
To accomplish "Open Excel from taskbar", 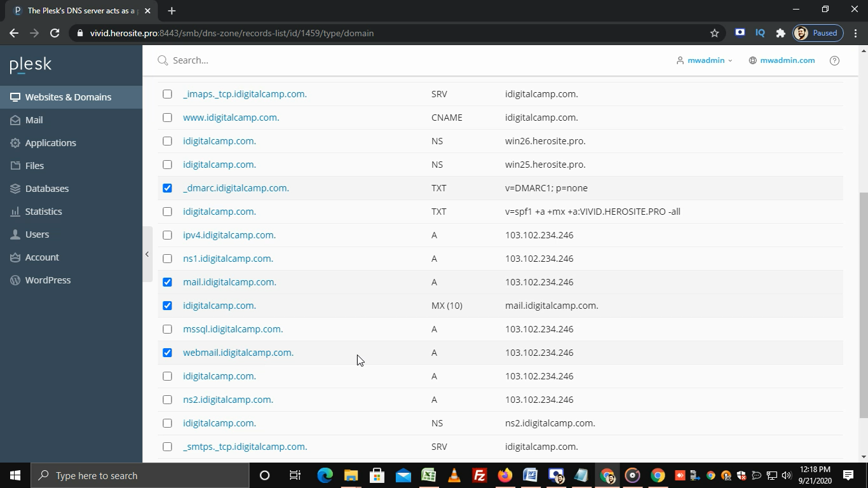I will point(428,475).
